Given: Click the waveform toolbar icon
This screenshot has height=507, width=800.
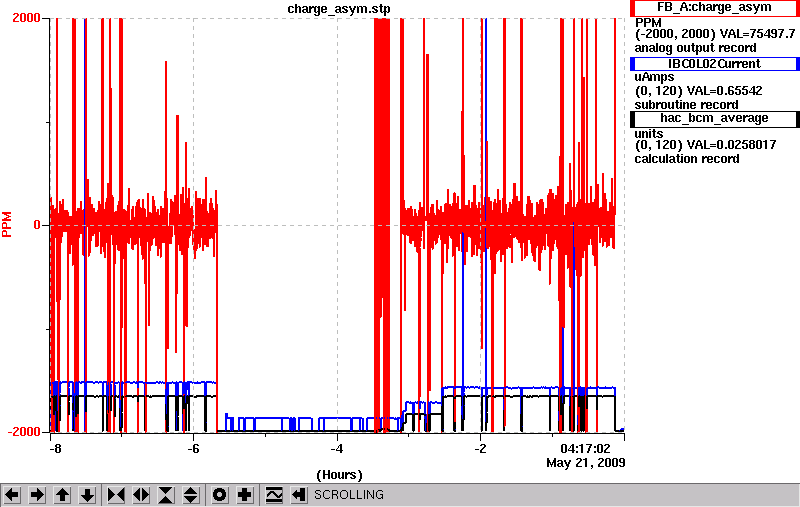Looking at the screenshot, I should pos(274,495).
